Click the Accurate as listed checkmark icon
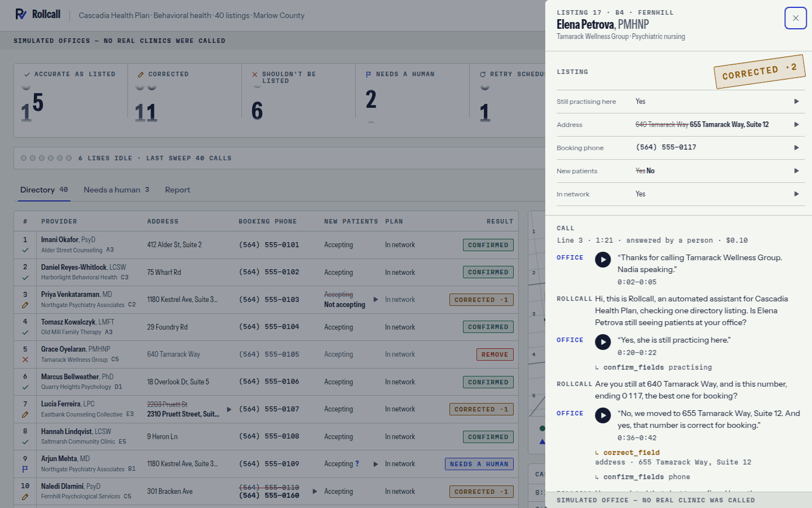 coord(27,75)
